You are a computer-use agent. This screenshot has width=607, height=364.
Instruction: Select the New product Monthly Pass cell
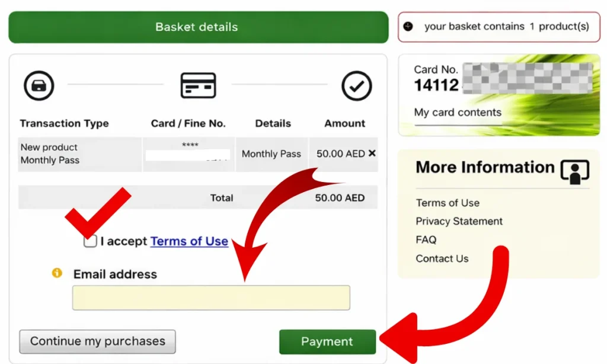[x=80, y=154]
